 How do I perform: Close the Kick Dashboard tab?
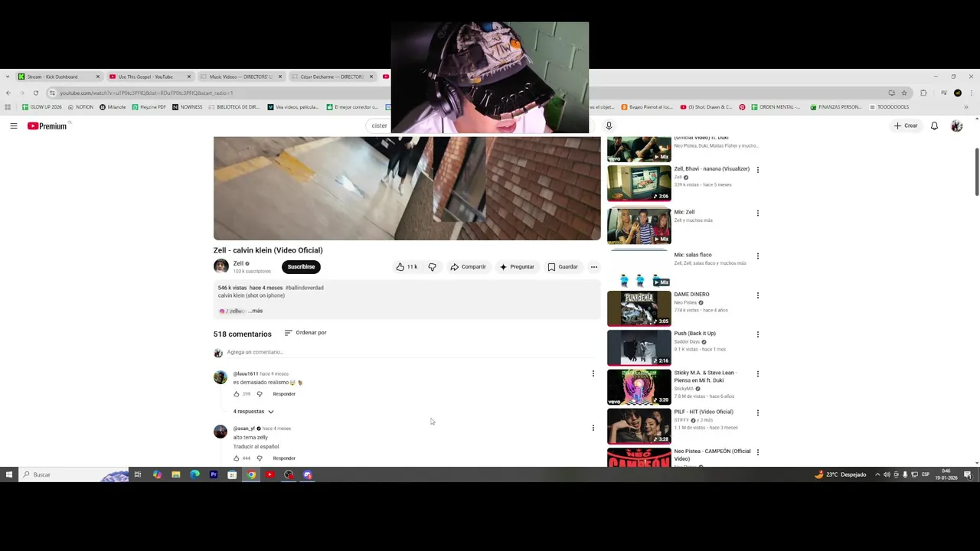98,77
